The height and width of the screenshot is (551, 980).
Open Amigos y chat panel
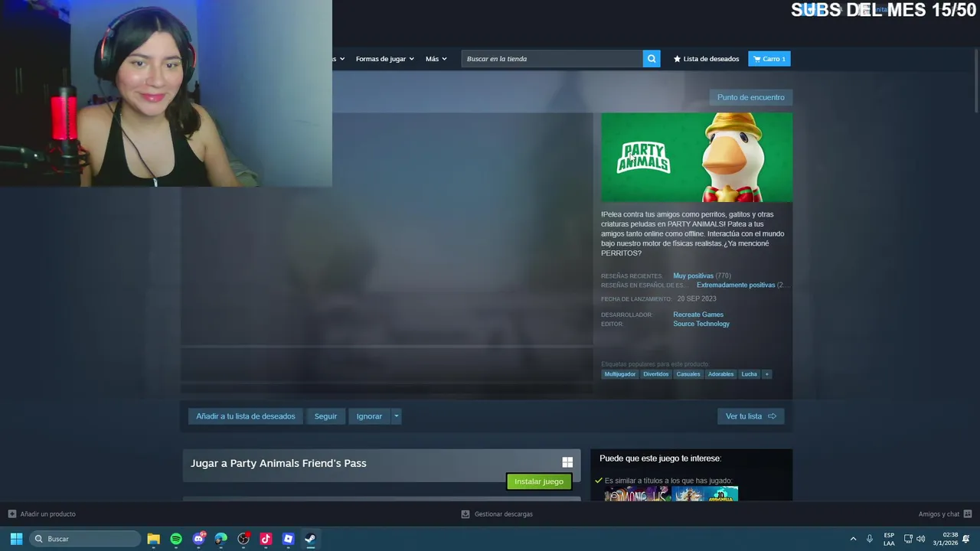point(945,514)
